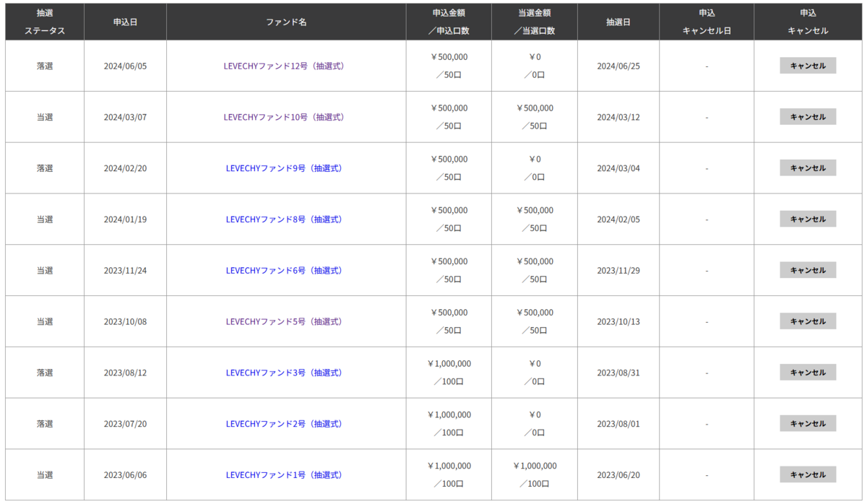Click the 当選金額／当選口数 column header

click(535, 22)
